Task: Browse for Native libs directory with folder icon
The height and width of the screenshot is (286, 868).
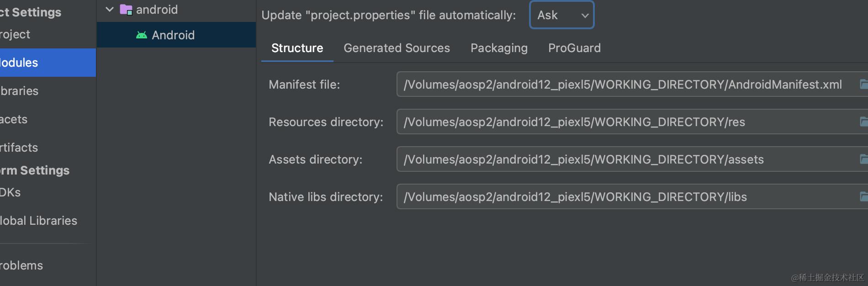Action: pyautogui.click(x=863, y=196)
